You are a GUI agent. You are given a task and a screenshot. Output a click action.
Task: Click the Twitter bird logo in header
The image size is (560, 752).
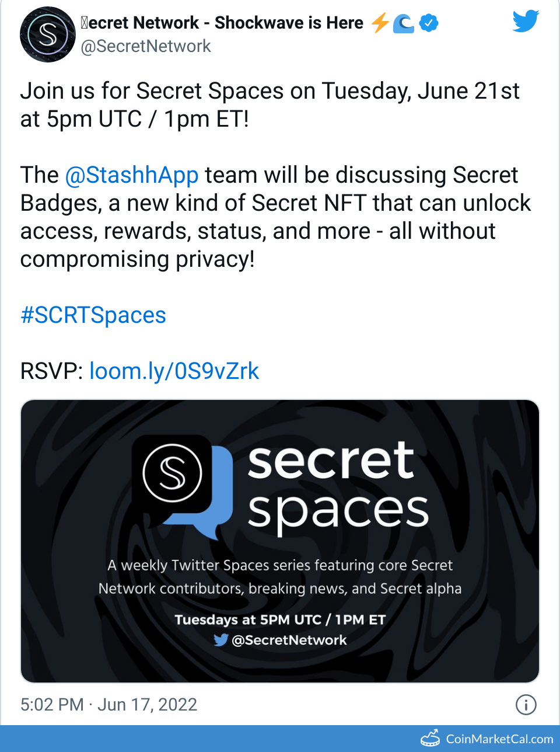coord(526,22)
